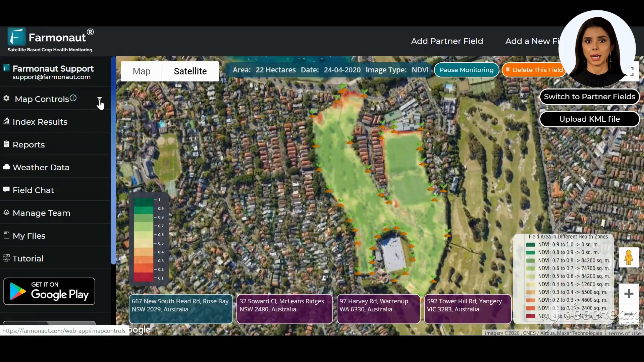Click the Weather Data cloud icon
The width and height of the screenshot is (644, 362).
(6, 167)
